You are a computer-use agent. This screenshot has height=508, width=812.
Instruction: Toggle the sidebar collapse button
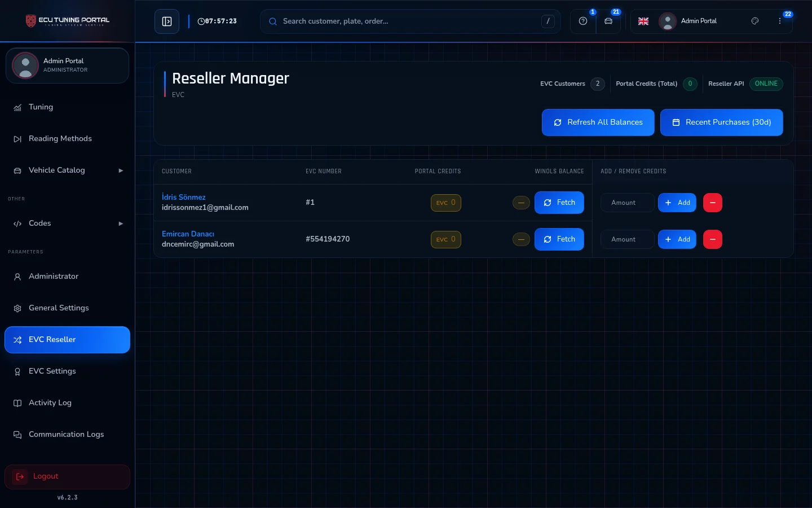coord(167,21)
